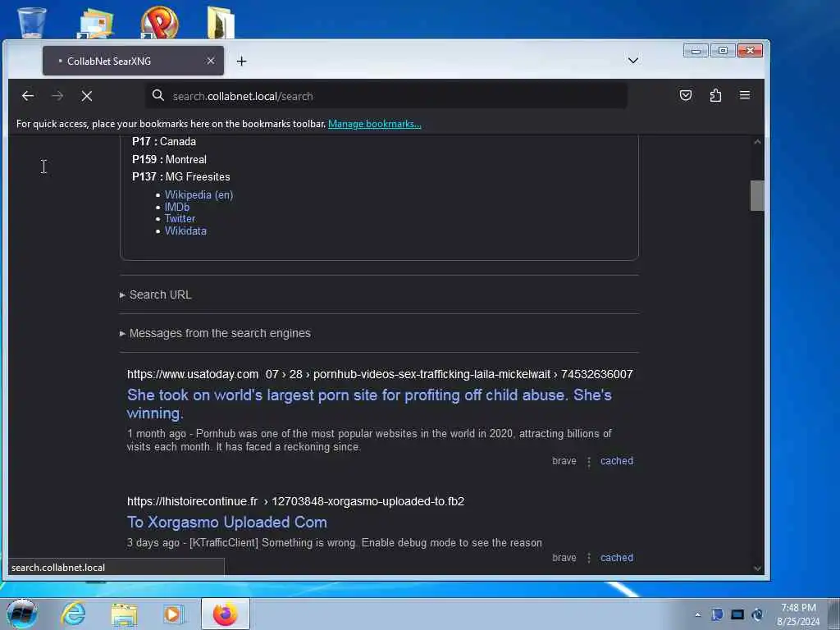Click the P137 : MG Freesites entry

coord(181,177)
